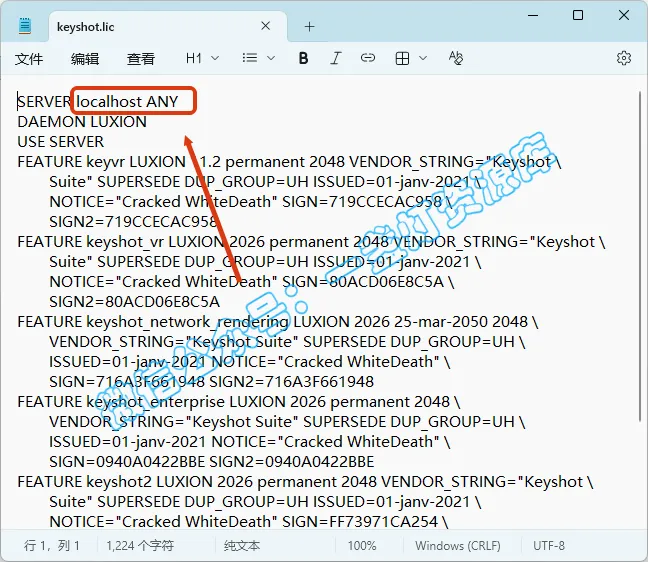Open the 文件 menu
Image resolution: width=648 pixels, height=562 pixels.
click(29, 59)
